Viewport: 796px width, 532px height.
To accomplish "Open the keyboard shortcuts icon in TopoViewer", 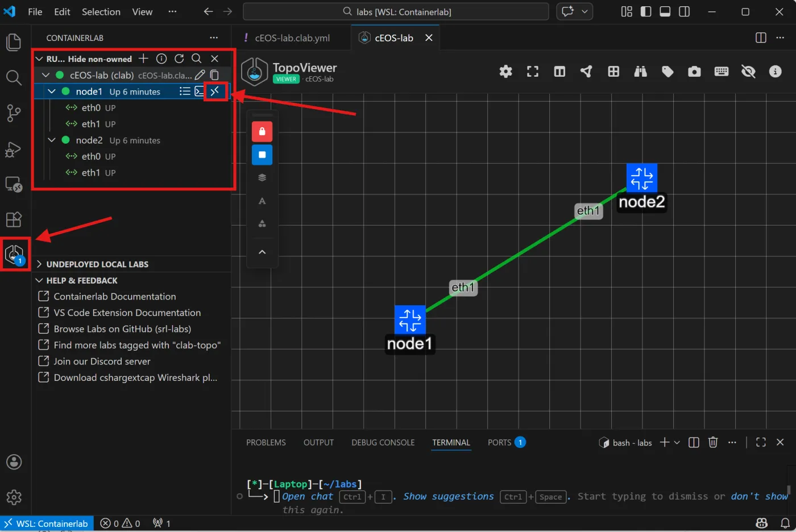I will point(721,72).
